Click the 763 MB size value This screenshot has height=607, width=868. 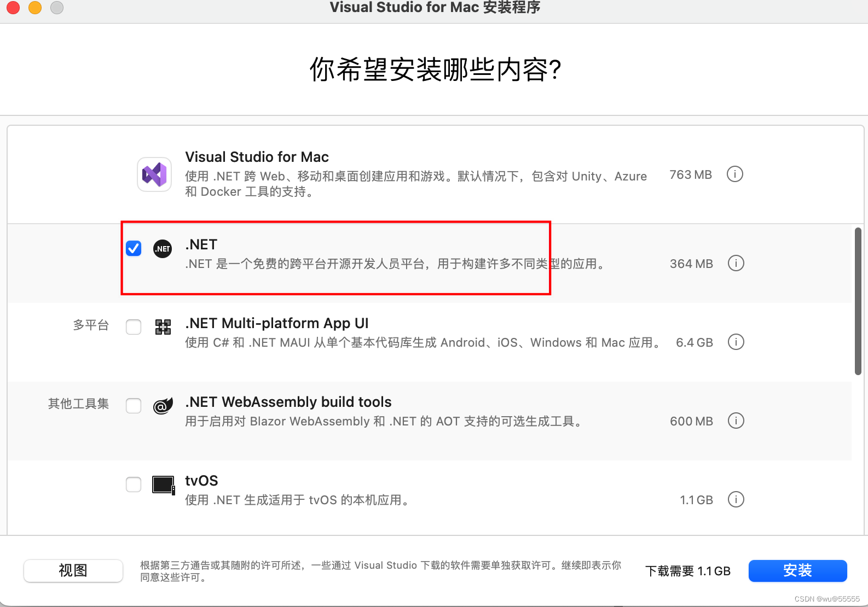coord(691,174)
